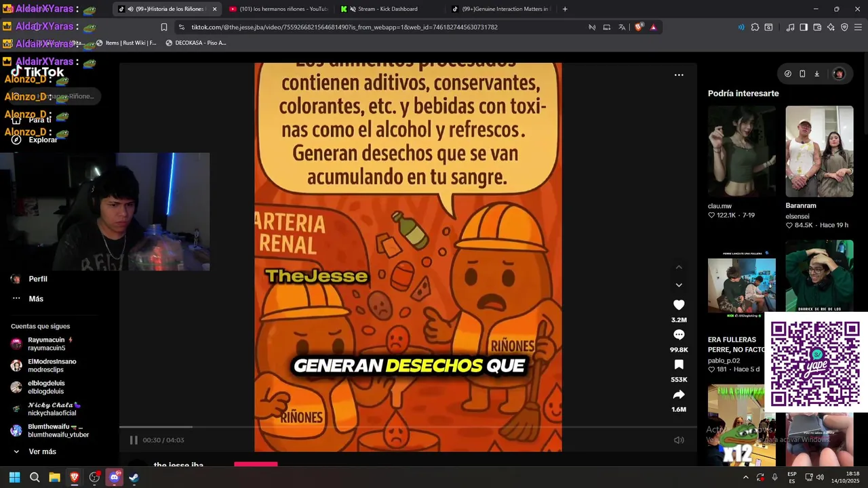Click the get-app phone icon
This screenshot has width=868, height=488.
(802, 74)
